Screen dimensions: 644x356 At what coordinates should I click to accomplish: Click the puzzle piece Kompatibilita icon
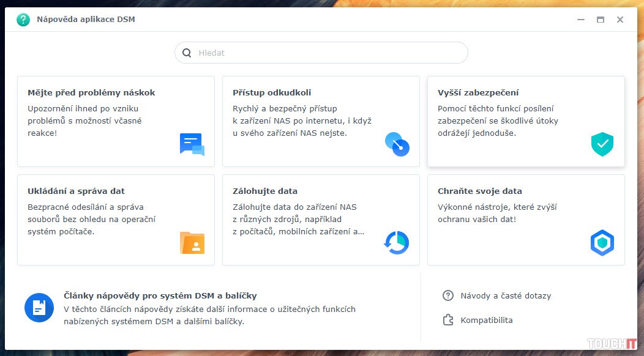pyautogui.click(x=448, y=320)
